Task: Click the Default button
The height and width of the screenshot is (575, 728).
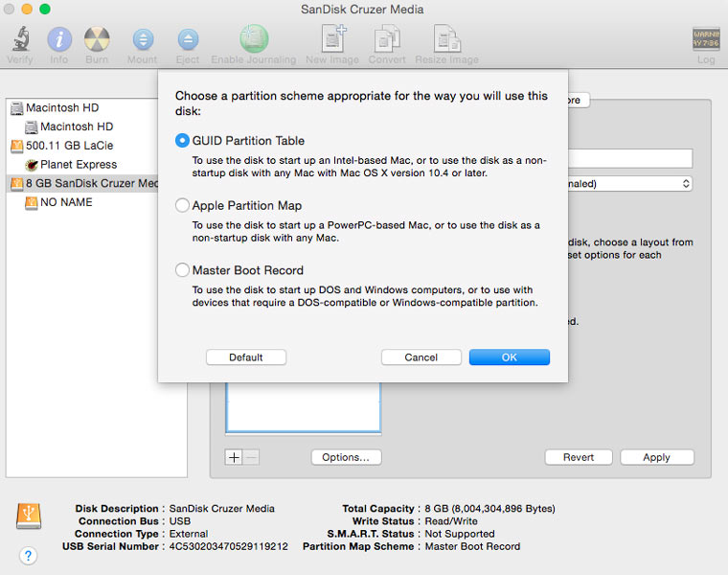Action: tap(246, 357)
